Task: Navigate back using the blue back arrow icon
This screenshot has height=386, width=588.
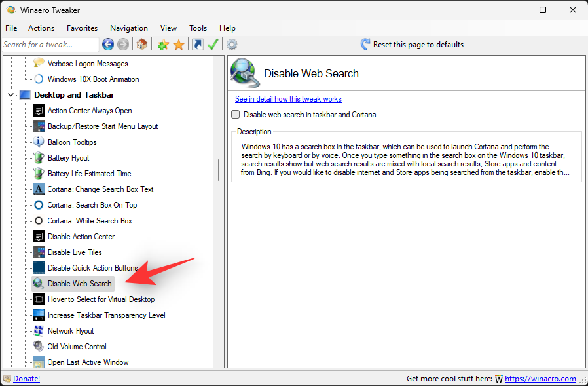Action: click(x=107, y=45)
